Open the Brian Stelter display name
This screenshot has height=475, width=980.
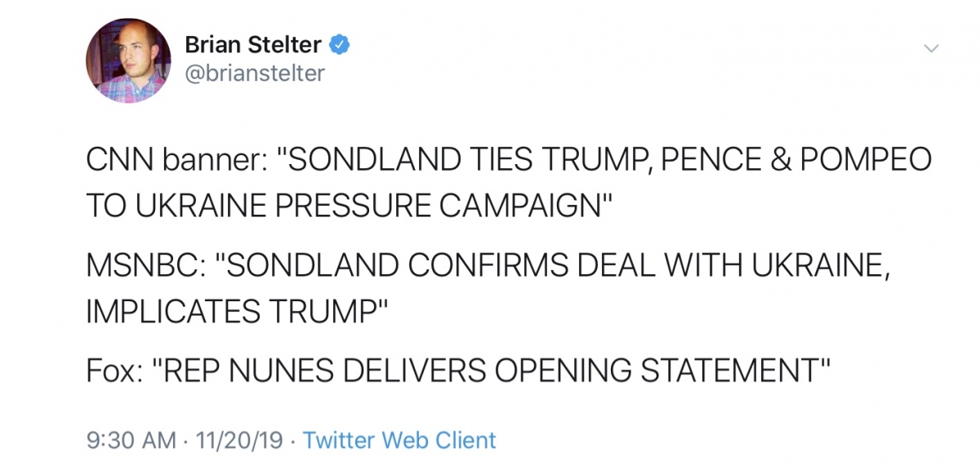pyautogui.click(x=254, y=43)
